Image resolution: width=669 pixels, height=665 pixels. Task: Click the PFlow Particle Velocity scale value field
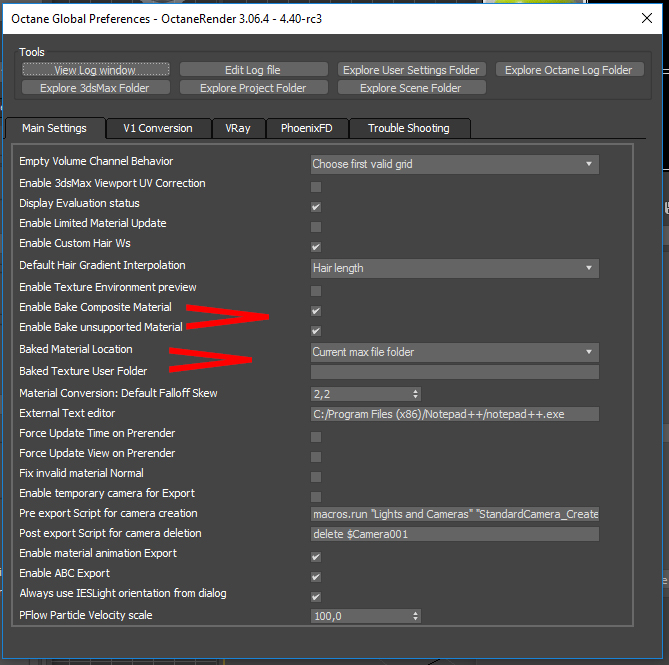[361, 616]
